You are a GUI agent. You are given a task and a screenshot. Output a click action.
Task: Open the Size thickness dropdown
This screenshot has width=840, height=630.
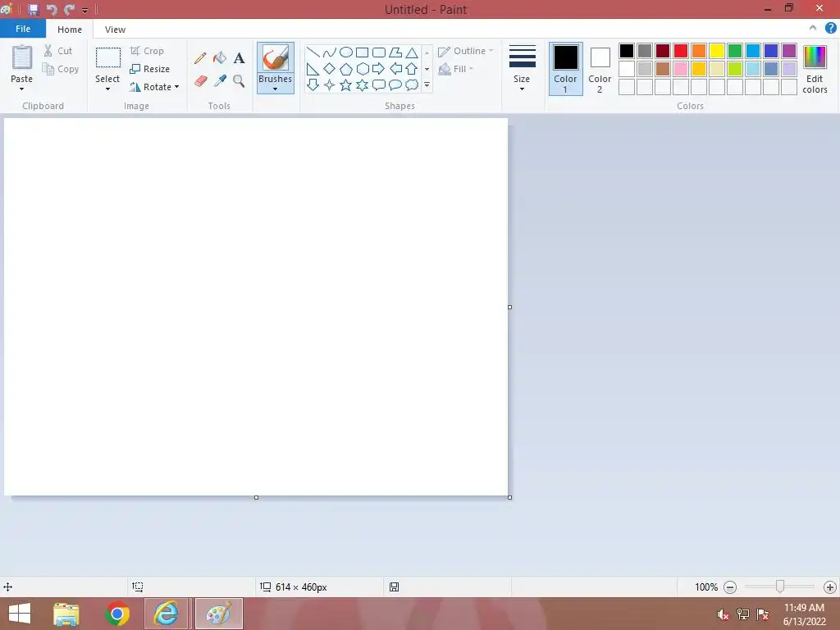[522, 69]
